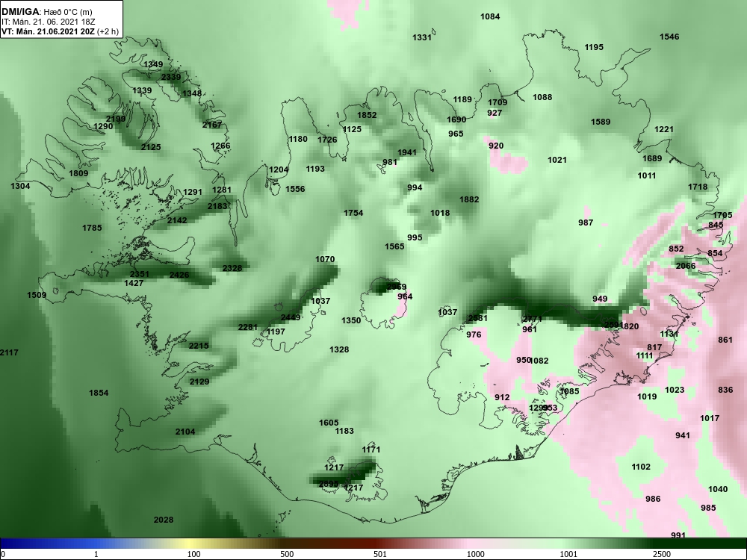This screenshot has width=747, height=560.
Task: Click the map value 2281
Action: click(x=248, y=327)
